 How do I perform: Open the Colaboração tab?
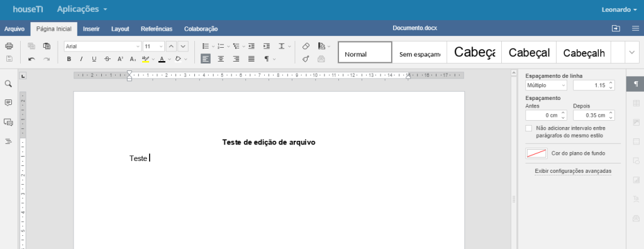pos(201,29)
